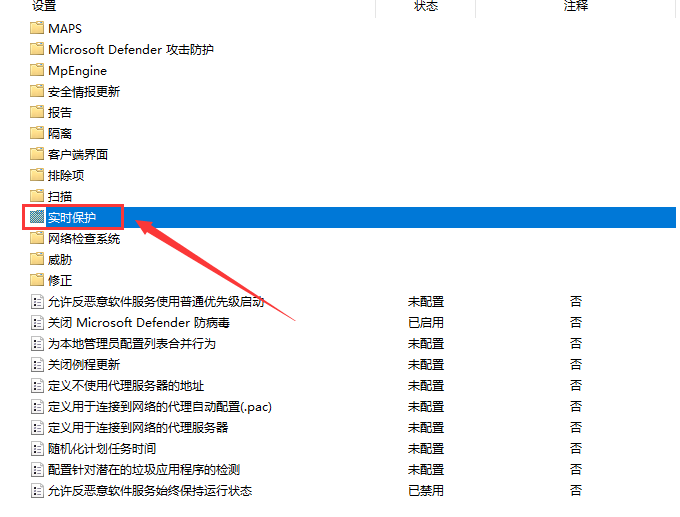Click the 注释 column header
Screen dimensions: 680x517
tap(575, 6)
